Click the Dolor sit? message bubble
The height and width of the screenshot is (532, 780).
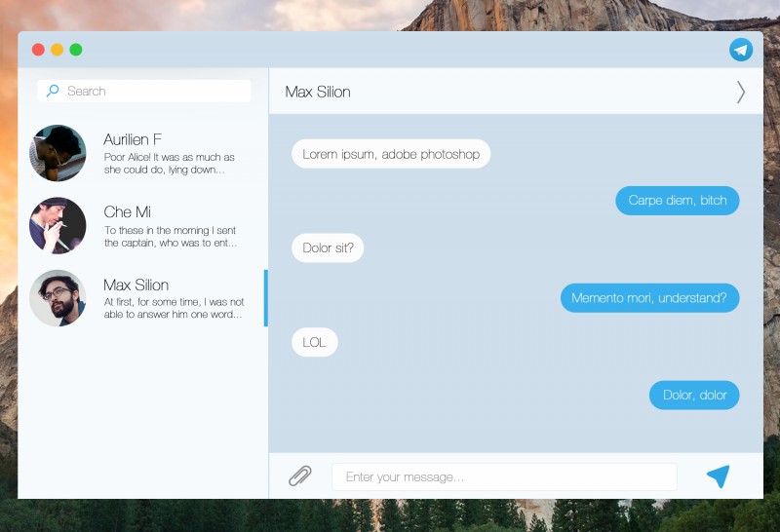[328, 247]
